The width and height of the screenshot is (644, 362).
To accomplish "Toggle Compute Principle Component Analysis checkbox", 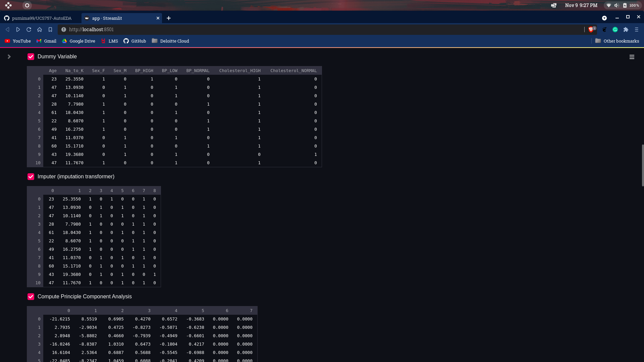I will click(31, 297).
